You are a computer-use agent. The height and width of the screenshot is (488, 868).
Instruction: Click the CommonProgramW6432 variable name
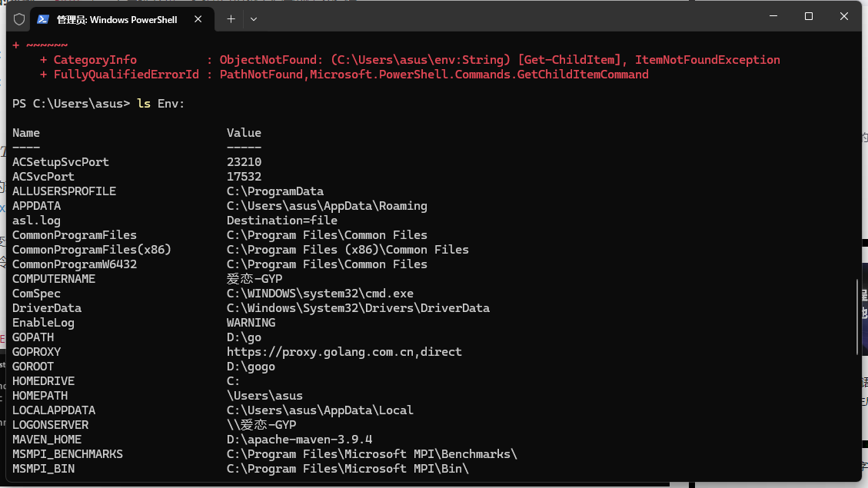[75, 264]
